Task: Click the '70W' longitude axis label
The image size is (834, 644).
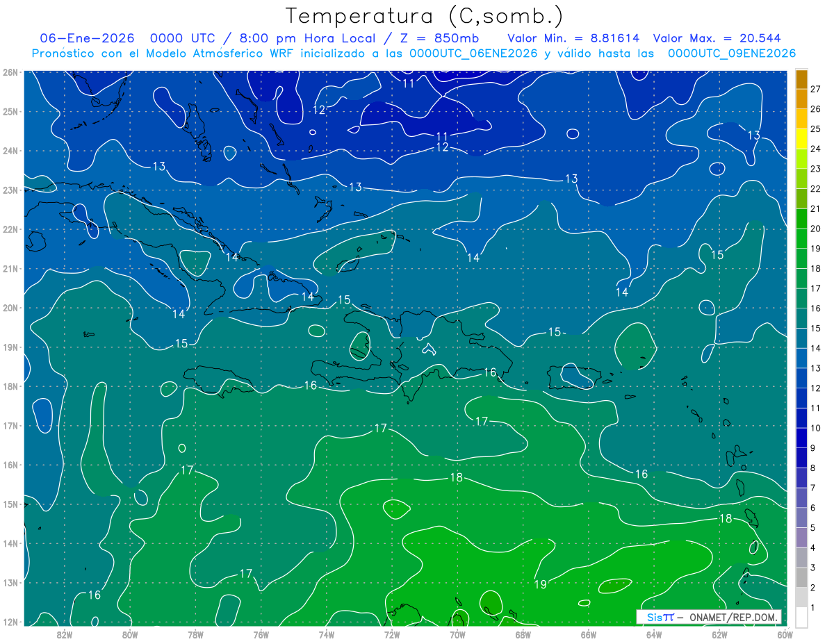Action: [x=457, y=634]
